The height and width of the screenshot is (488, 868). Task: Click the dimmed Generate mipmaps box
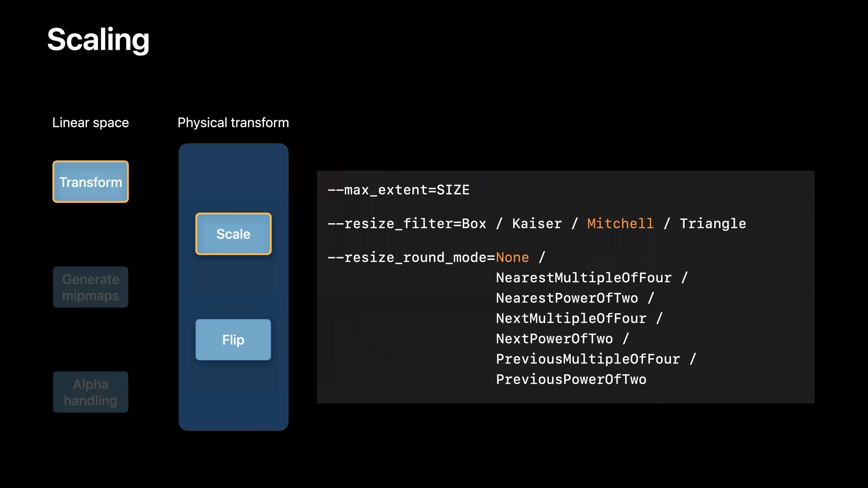coord(90,287)
